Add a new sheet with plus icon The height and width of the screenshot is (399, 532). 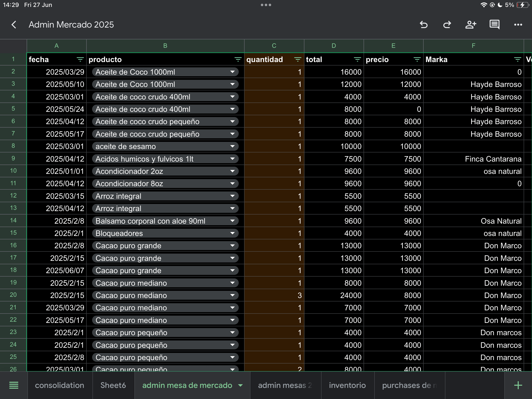coord(518,385)
